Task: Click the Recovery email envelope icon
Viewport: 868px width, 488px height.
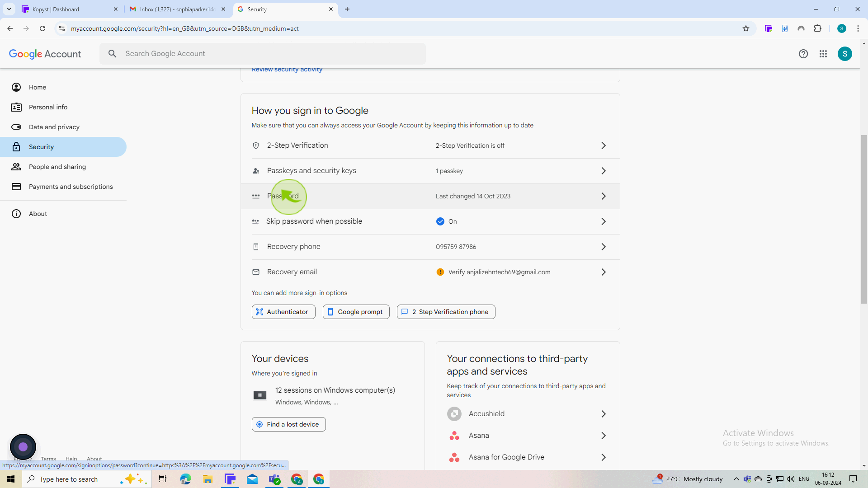Action: tap(256, 272)
